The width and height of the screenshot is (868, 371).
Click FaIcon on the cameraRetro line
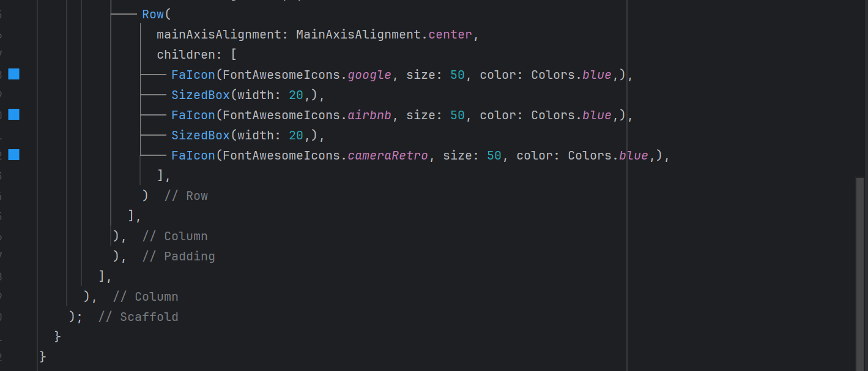coord(193,156)
